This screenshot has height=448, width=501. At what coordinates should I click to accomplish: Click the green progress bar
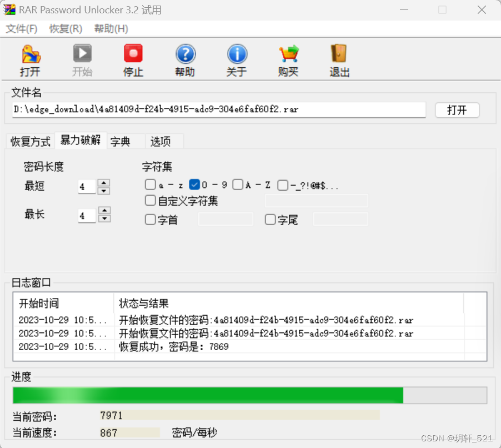[x=250, y=395]
